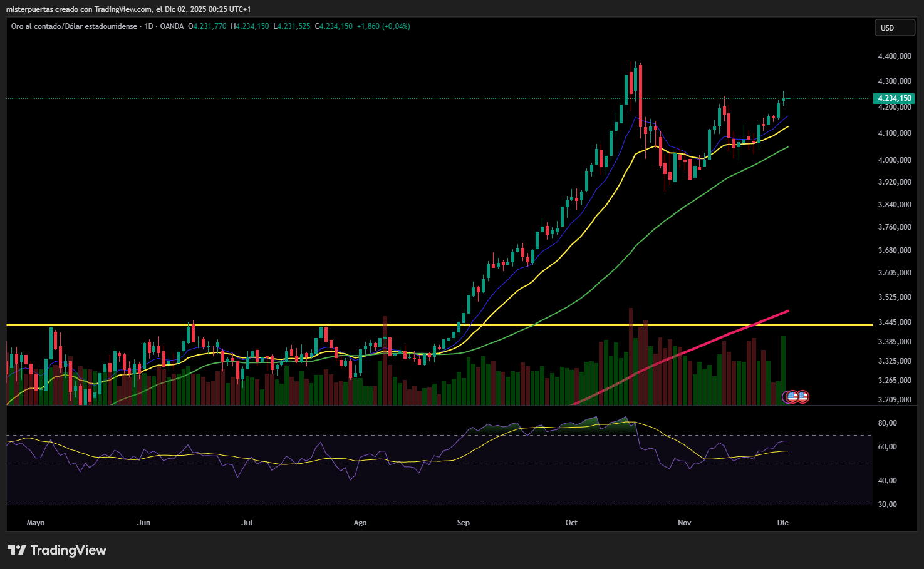Viewport: 924px width, 569px height.
Task: Click the Mayo label on the time axis
Action: (x=36, y=523)
